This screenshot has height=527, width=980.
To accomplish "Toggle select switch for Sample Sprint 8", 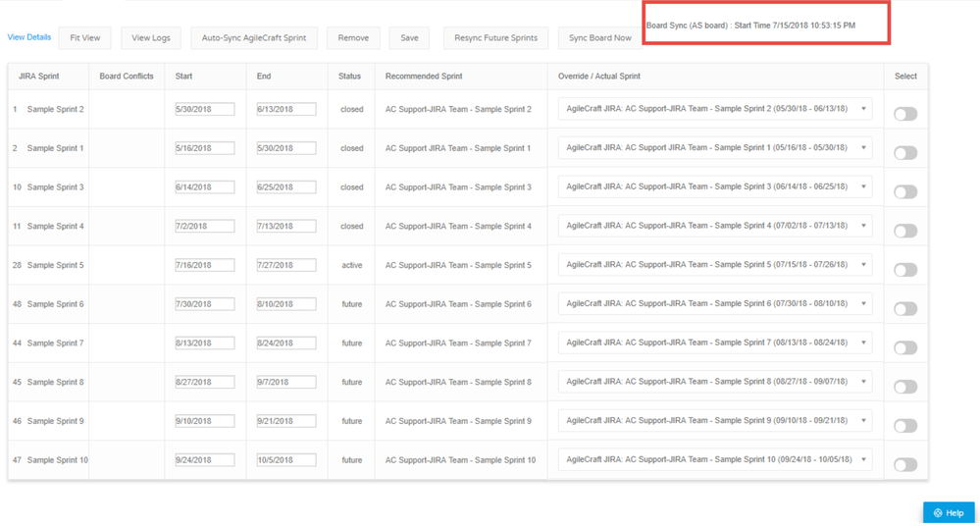I will pyautogui.click(x=905, y=387).
